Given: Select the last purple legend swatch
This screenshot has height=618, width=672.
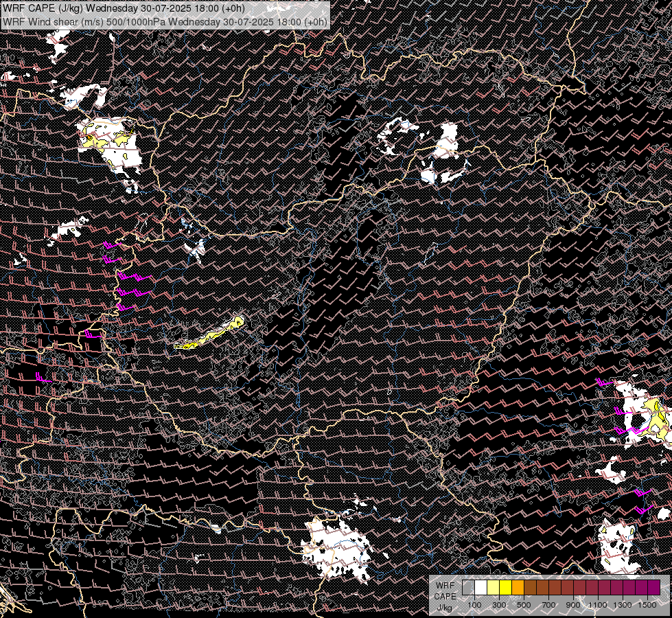Looking at the screenshot, I should point(653,588).
